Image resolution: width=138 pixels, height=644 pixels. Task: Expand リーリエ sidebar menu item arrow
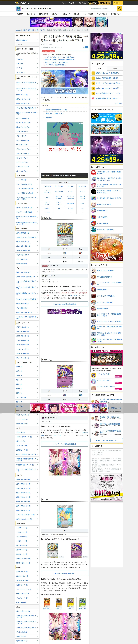pyautogui.click(x=38, y=68)
